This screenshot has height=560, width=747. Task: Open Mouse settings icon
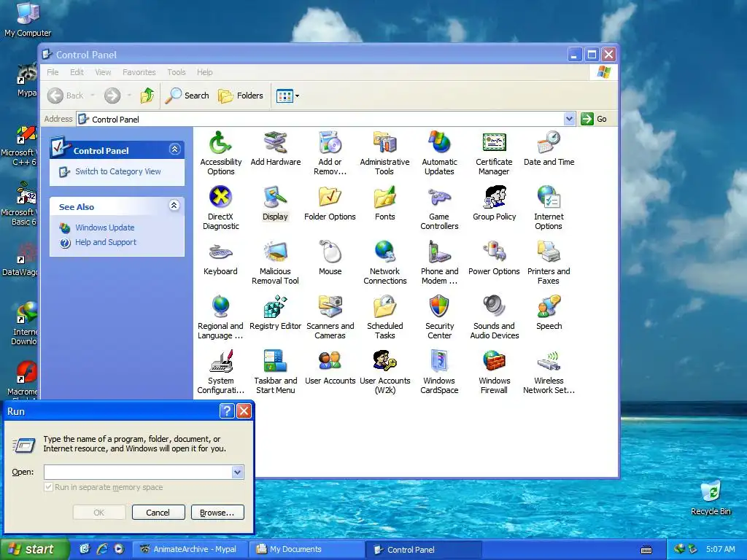point(330,252)
